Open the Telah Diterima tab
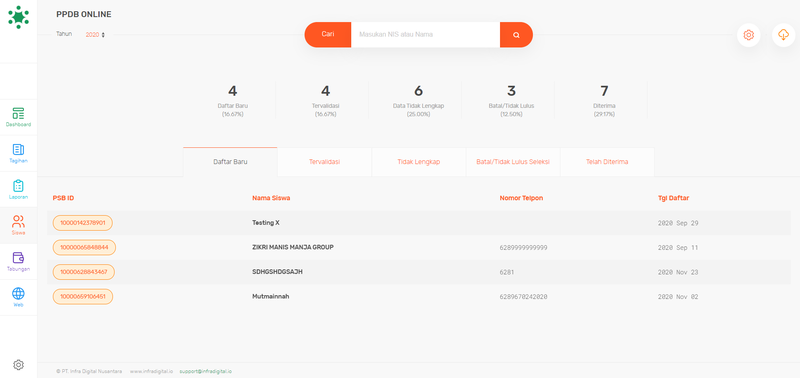800x378 pixels. click(x=607, y=162)
